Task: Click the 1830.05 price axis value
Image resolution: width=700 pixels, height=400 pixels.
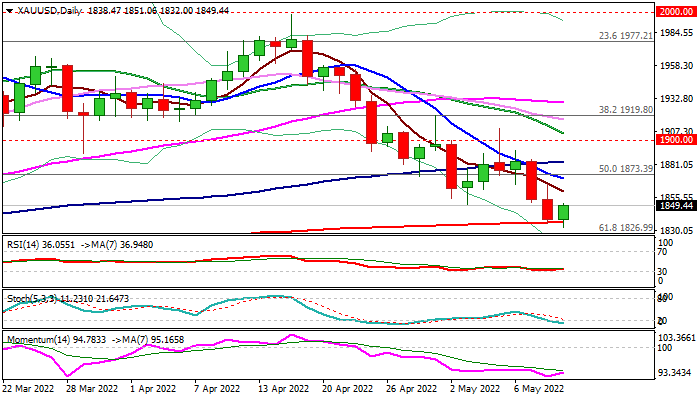Action: (677, 230)
